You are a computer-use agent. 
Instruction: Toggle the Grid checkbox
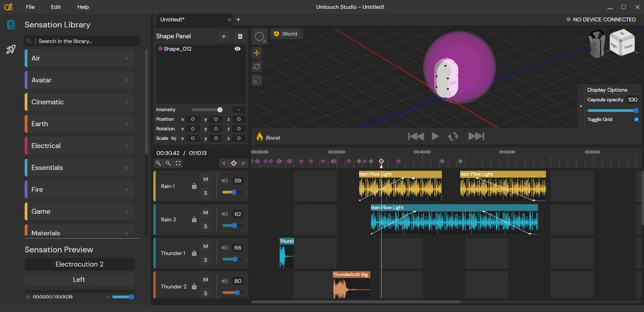pos(636,119)
